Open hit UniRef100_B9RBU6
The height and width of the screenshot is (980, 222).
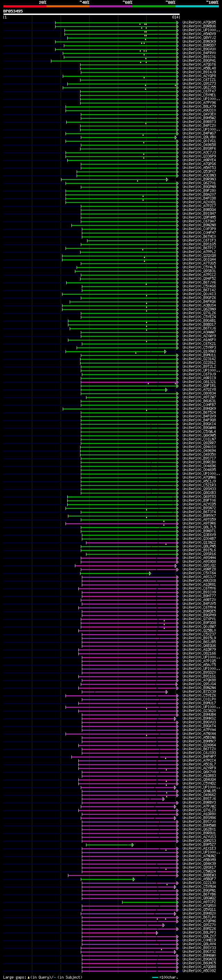[199, 26]
